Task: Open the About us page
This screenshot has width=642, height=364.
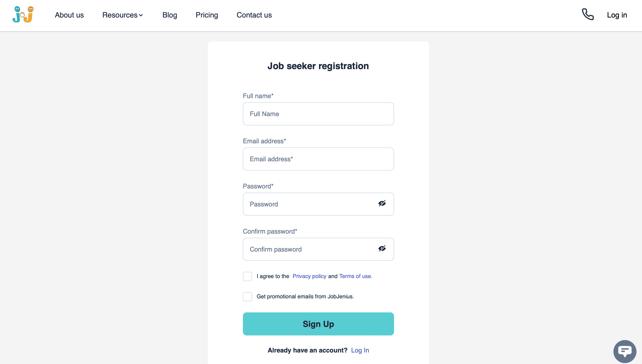Action: tap(69, 15)
